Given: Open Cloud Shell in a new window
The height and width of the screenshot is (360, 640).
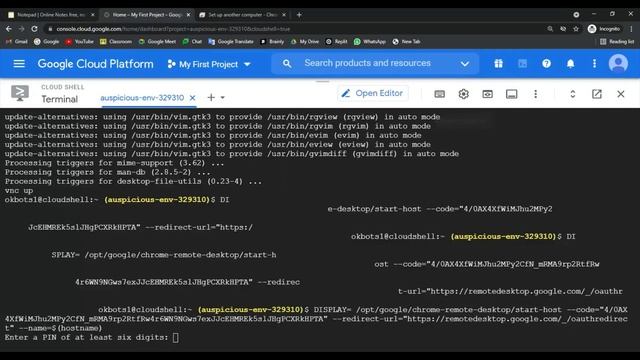Looking at the screenshot, I should (x=597, y=94).
